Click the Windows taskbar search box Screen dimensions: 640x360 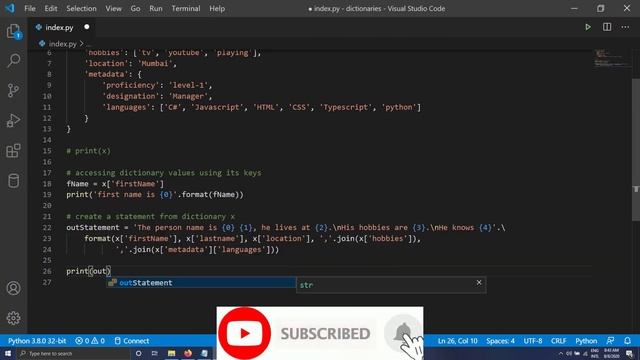point(73,353)
